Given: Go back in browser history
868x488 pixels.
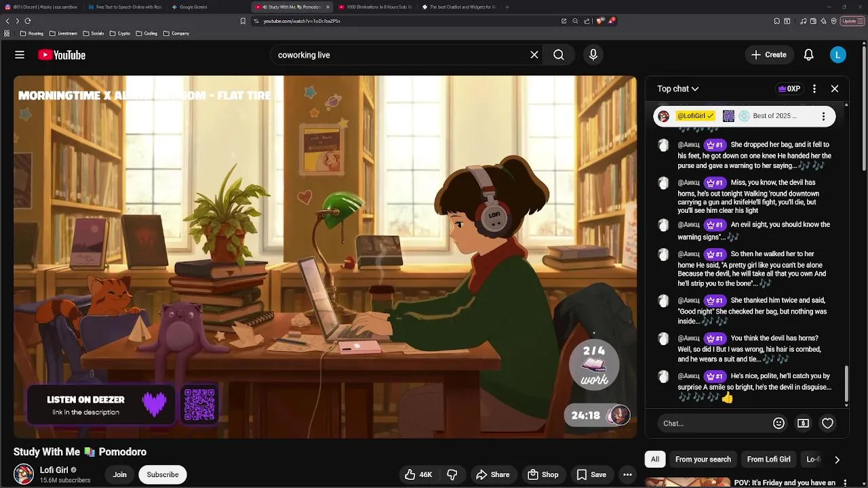Looking at the screenshot, I should pos(7,21).
